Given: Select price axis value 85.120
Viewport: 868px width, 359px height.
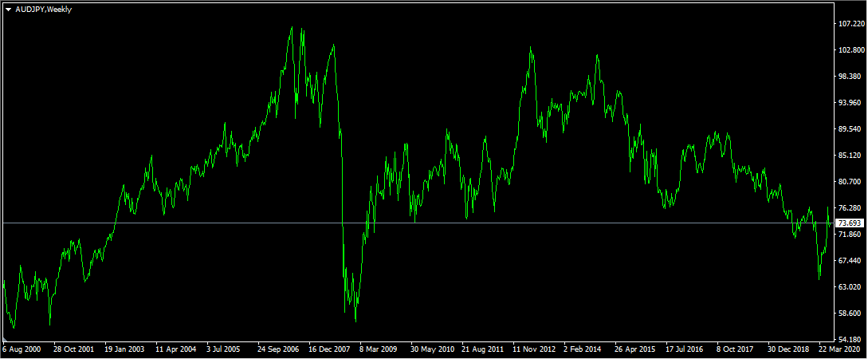Looking at the screenshot, I should [851, 155].
